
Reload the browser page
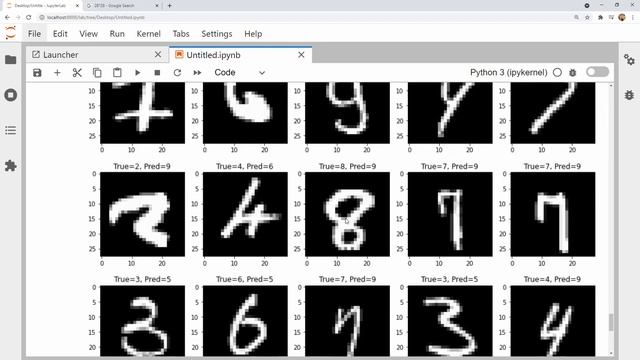tap(29, 18)
